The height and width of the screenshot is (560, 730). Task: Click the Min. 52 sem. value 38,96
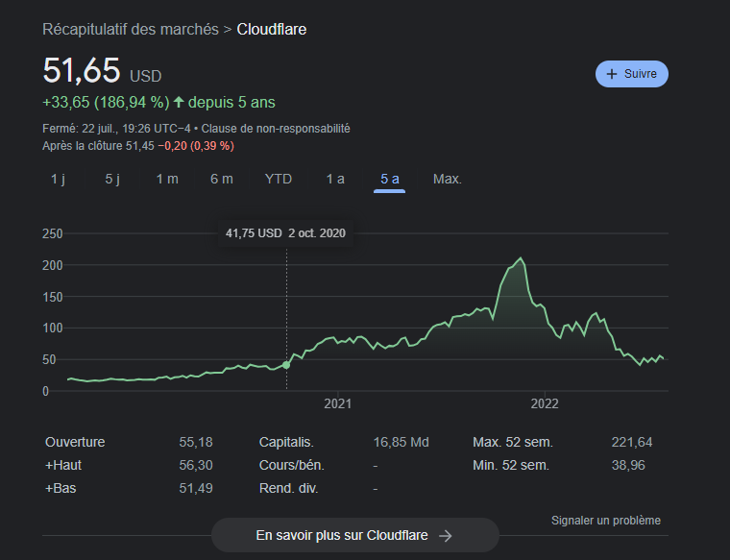[628, 465]
